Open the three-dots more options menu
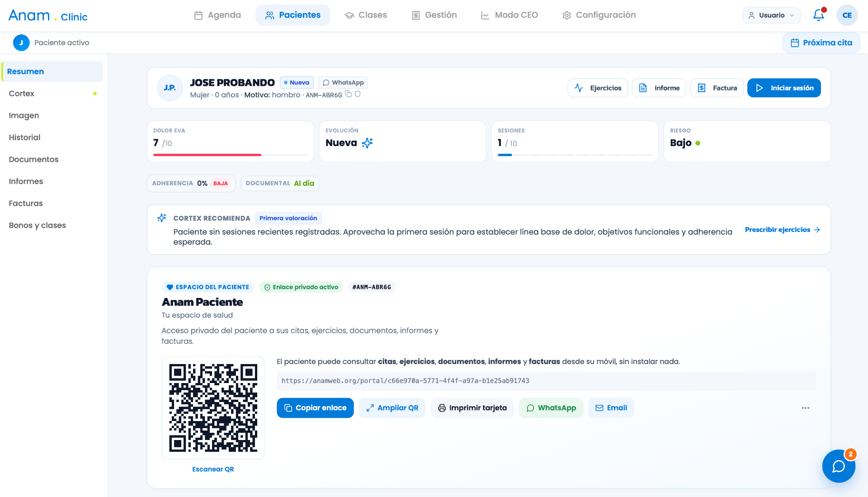Screen dimensions: 868x497 click(x=806, y=408)
